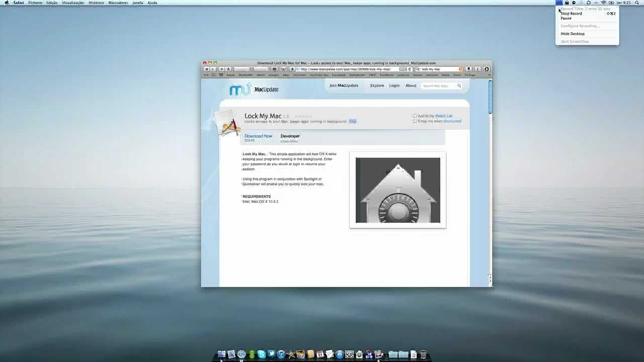Click the Lock My Mac app icon
The image size is (644, 362).
coord(227,123)
